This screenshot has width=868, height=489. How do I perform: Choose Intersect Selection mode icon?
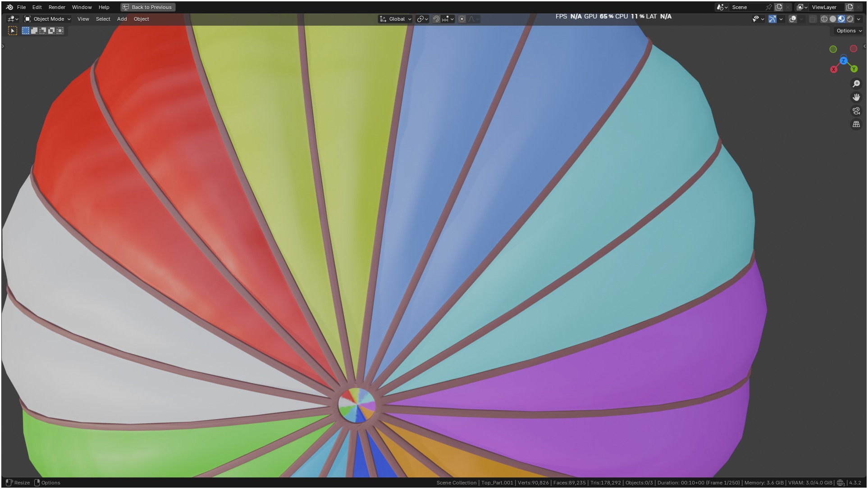(x=60, y=31)
